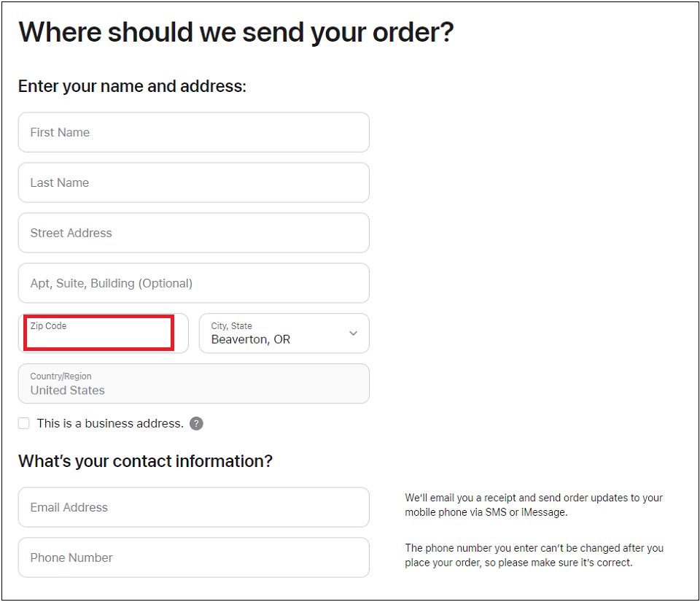Select the Street Address input
Image resolution: width=700 pixels, height=602 pixels.
point(193,233)
